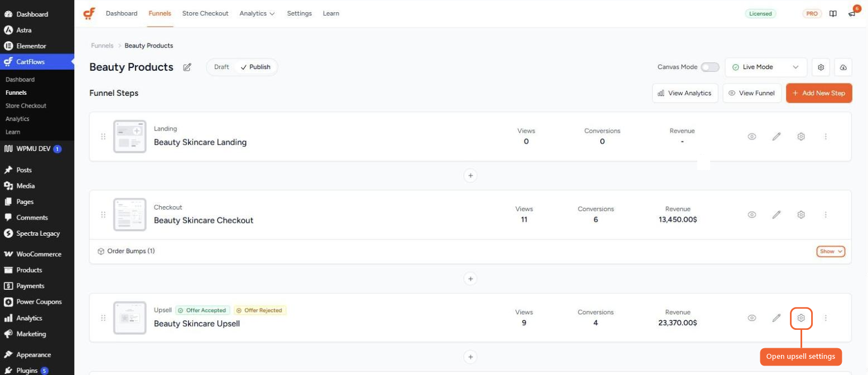868x375 pixels.
Task: Edit the Beauty Products funnel title
Action: pyautogui.click(x=187, y=67)
